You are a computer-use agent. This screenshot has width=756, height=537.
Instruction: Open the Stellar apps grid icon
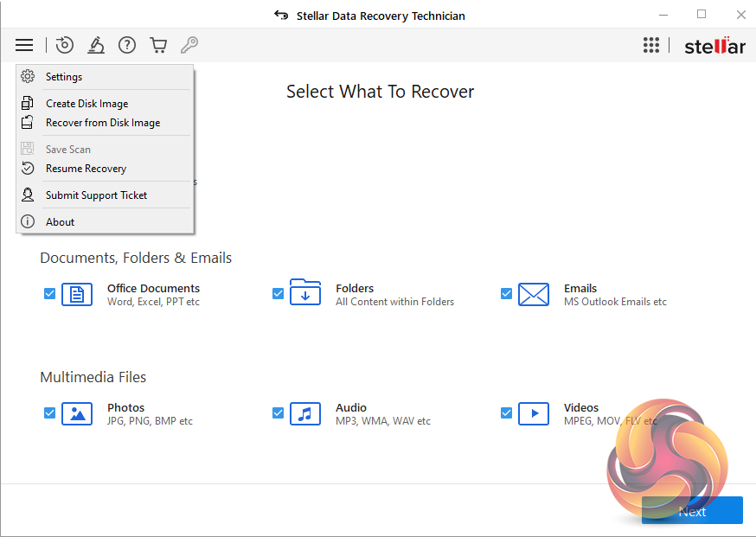coord(651,45)
